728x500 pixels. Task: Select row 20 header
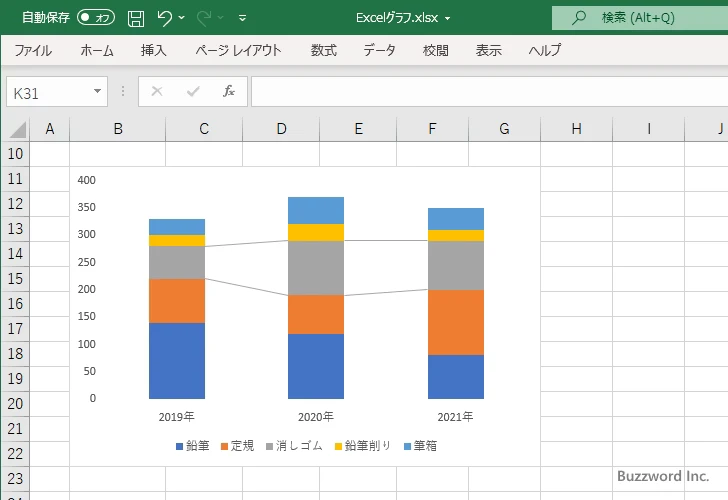click(x=15, y=403)
